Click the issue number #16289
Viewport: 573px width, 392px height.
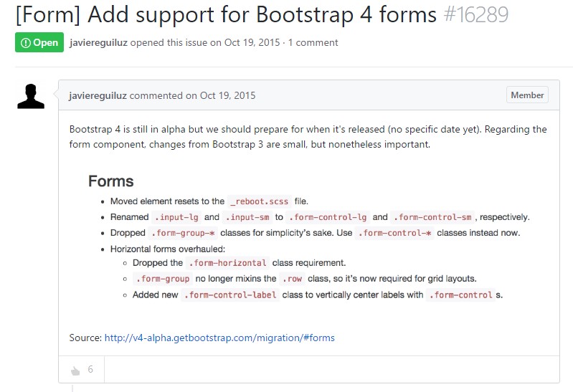tap(475, 14)
